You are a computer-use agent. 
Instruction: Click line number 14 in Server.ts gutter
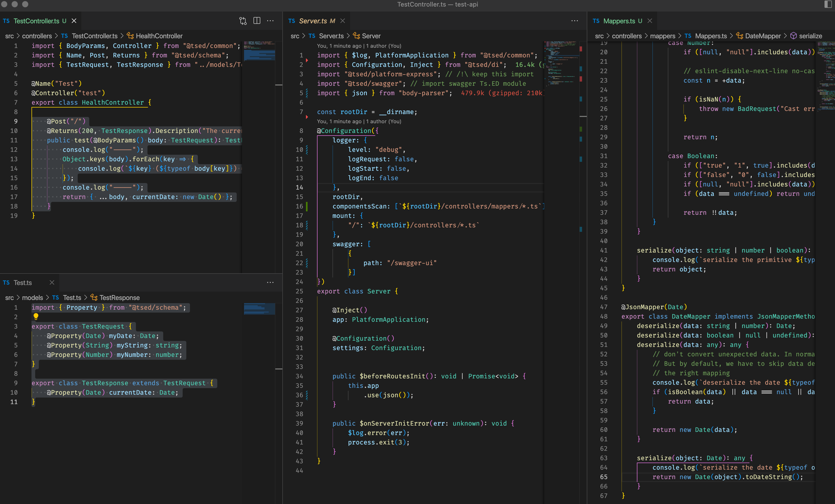pyautogui.click(x=299, y=187)
